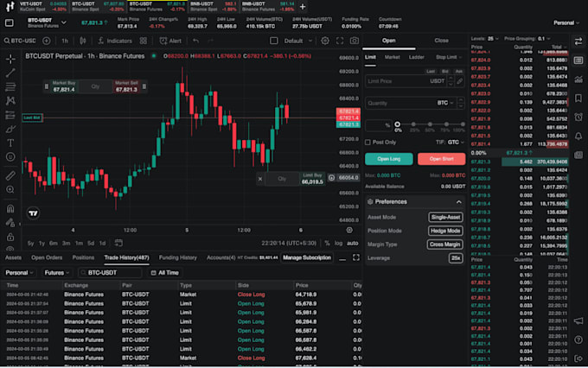Undo the last chart action
This screenshot has width=588, height=368.
coord(196,41)
